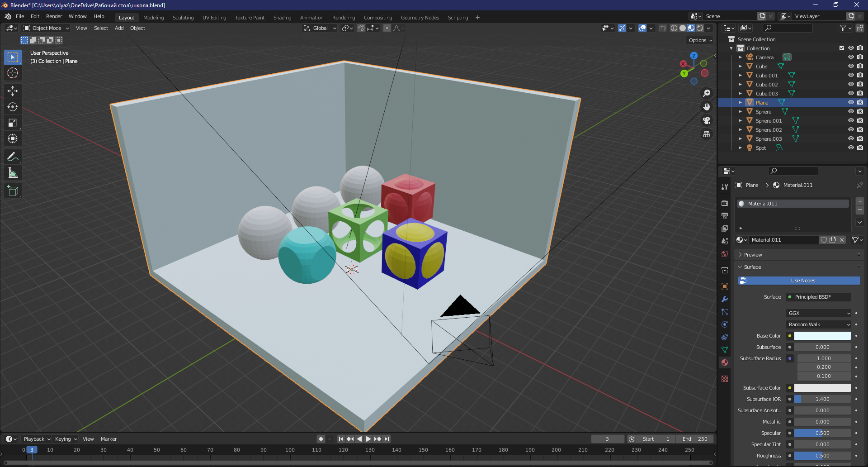Unlink Material.011 with X button
This screenshot has height=467, width=868.
[x=842, y=240]
